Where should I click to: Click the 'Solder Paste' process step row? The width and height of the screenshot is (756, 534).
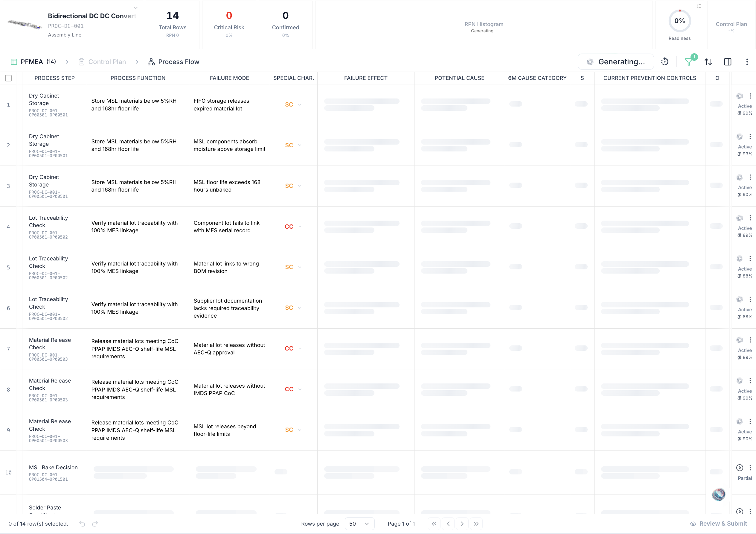pos(45,508)
